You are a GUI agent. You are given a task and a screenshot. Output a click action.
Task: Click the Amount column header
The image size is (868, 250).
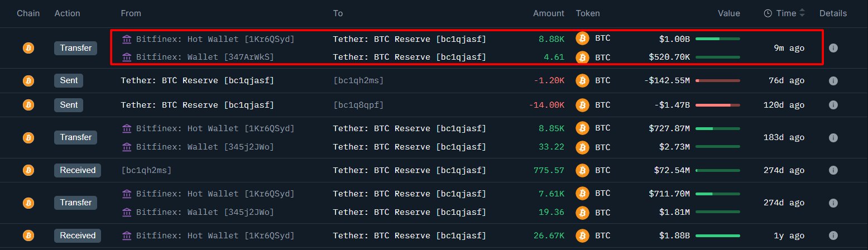click(548, 13)
